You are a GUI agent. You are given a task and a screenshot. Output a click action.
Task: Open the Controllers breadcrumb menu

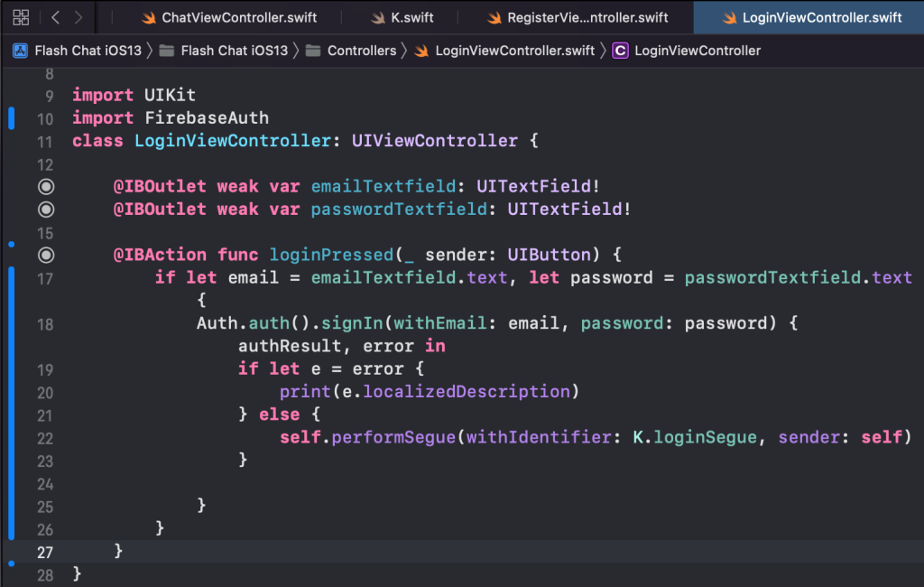coord(361,51)
